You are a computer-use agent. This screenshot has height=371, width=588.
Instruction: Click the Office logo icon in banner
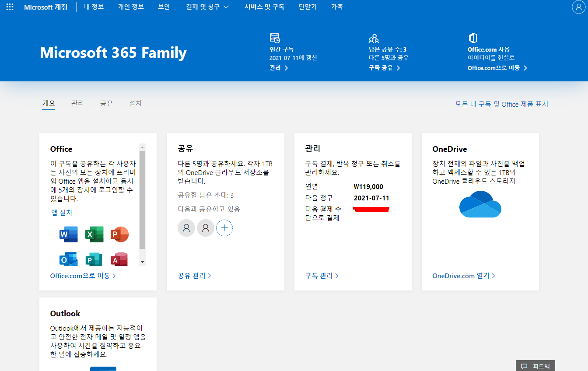pyautogui.click(x=472, y=38)
